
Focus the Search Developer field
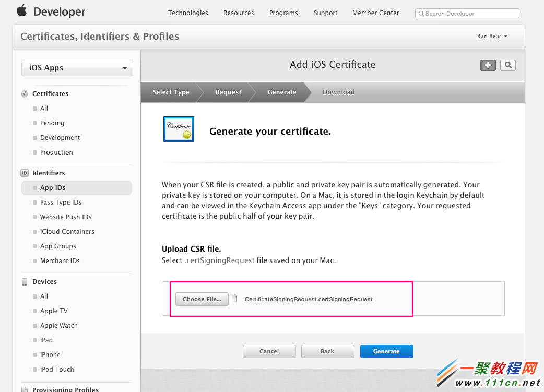point(470,14)
